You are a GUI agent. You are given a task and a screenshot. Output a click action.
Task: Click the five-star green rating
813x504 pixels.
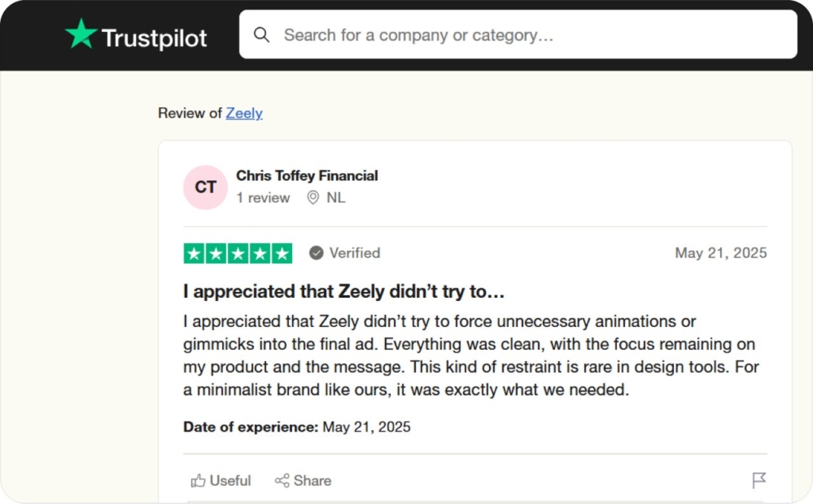(237, 253)
